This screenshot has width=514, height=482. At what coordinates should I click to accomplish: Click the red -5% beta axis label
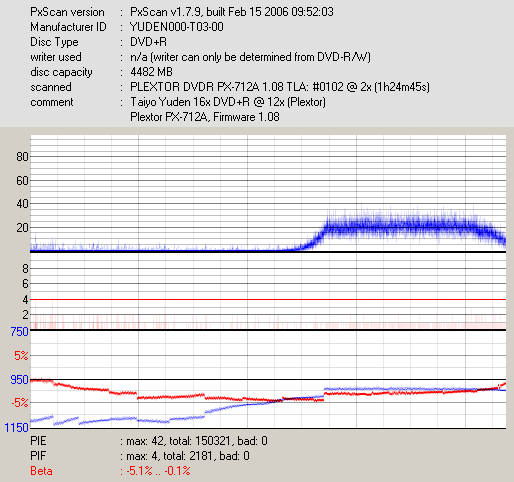click(x=20, y=403)
